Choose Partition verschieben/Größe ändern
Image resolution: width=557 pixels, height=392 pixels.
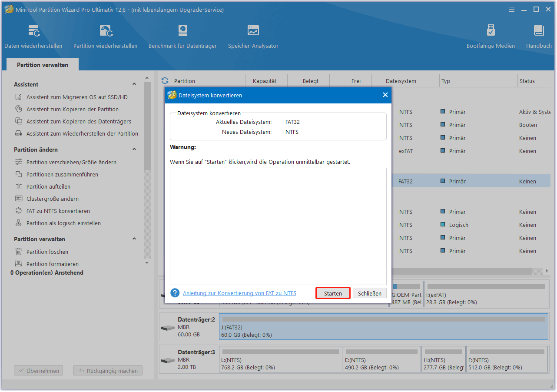tap(71, 162)
